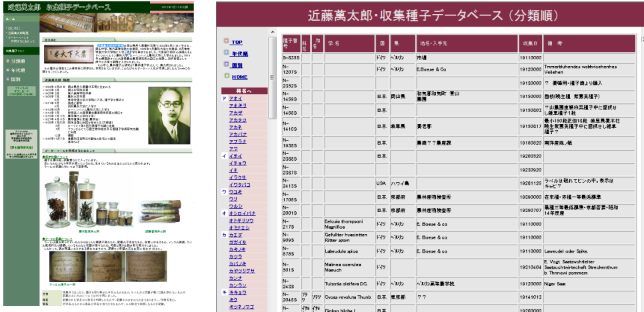Jump to family イチイ

(x=236, y=156)
